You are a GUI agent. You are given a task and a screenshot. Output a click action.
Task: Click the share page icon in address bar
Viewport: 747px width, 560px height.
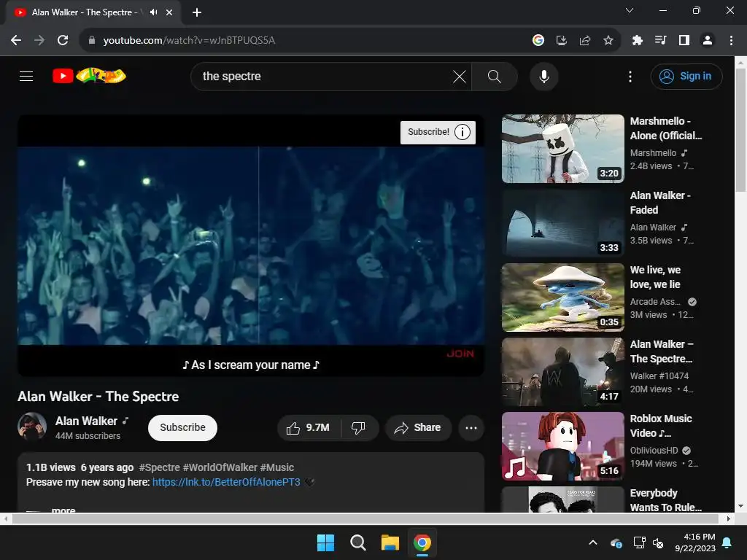pos(585,41)
